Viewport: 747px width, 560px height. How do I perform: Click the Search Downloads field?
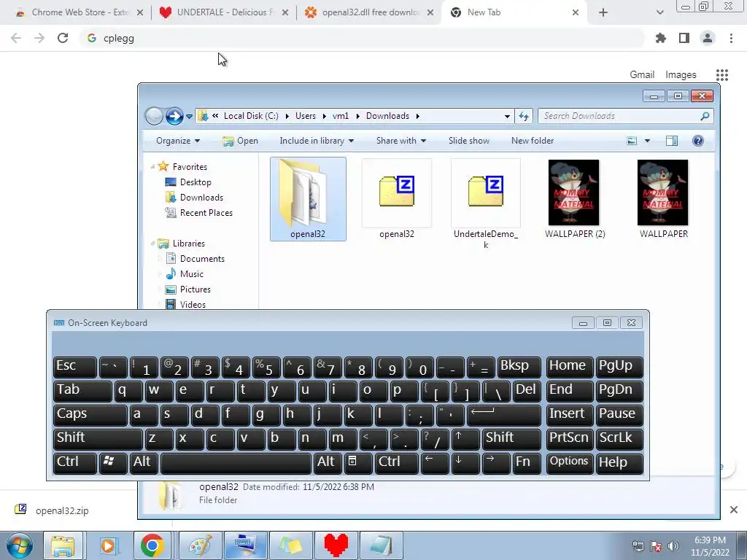(x=625, y=116)
